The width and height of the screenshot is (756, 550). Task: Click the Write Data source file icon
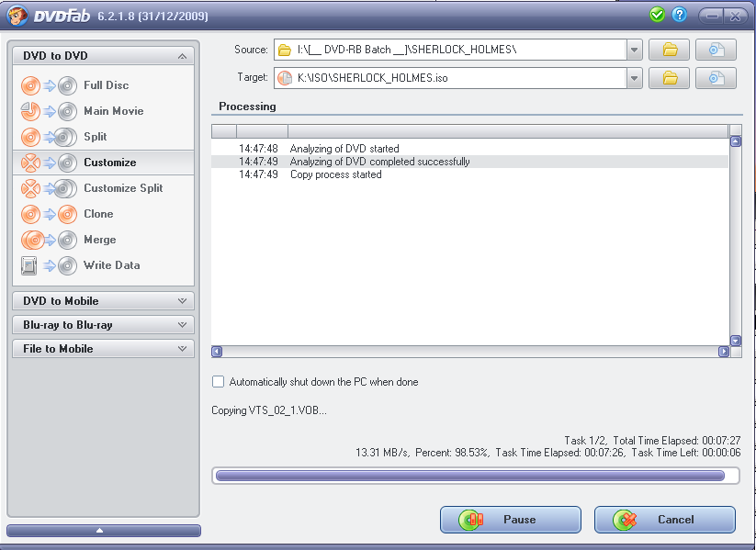point(28,265)
